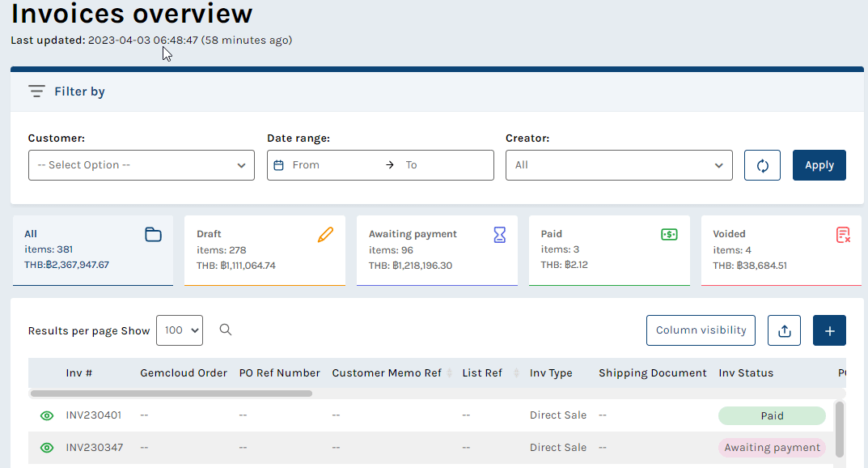
Task: Click the reset filters refresh icon button
Action: 762,165
